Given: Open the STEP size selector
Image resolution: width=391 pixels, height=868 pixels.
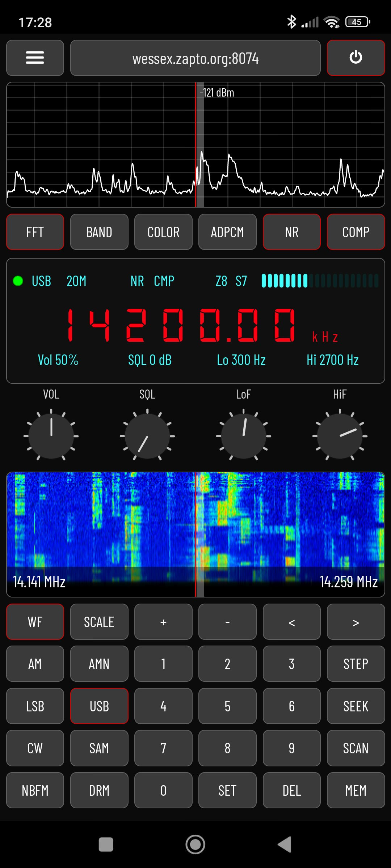Looking at the screenshot, I should (x=356, y=664).
